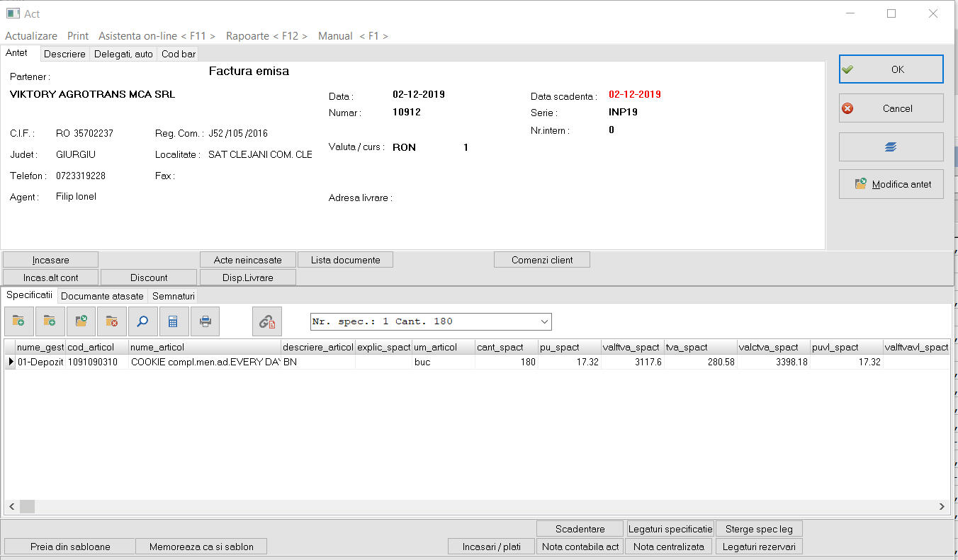The width and height of the screenshot is (958, 560).
Task: Click the Incasare button
Action: pyautogui.click(x=50, y=260)
